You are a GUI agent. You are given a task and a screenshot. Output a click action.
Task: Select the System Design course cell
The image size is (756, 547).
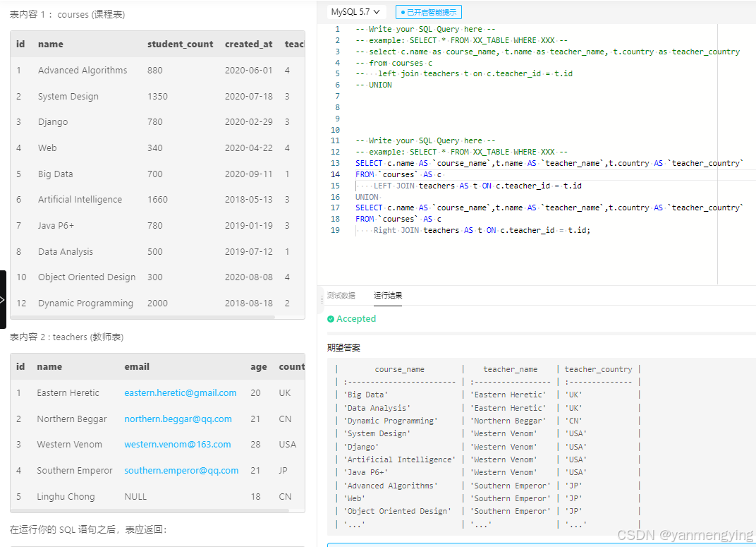[x=68, y=97]
